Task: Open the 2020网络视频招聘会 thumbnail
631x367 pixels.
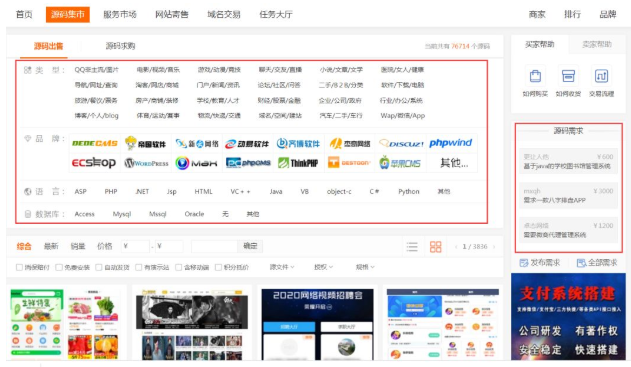Action: point(318,324)
